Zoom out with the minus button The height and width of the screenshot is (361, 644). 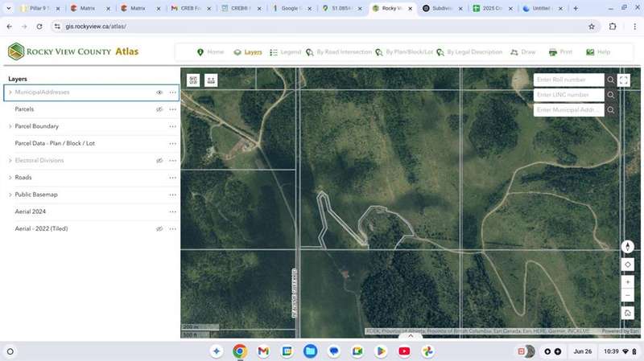[628, 295]
